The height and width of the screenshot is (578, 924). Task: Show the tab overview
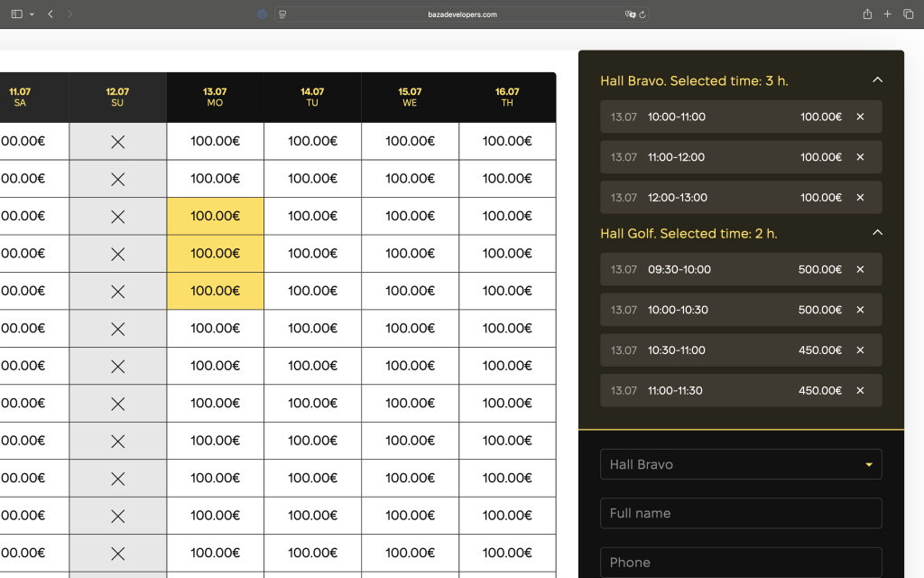908,14
